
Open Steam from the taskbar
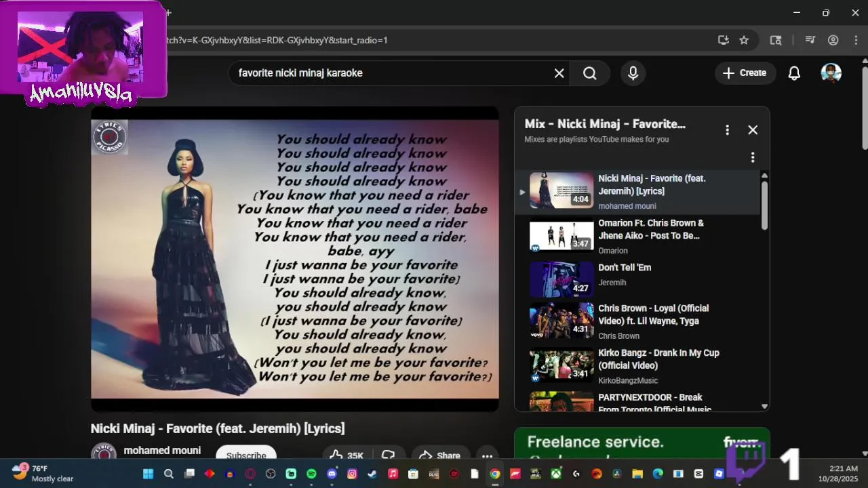click(x=372, y=474)
